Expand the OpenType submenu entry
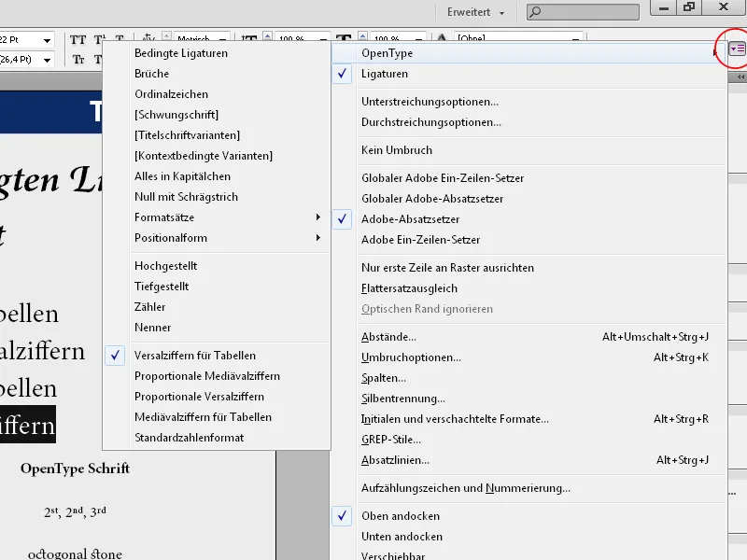The image size is (747, 560). pos(529,53)
